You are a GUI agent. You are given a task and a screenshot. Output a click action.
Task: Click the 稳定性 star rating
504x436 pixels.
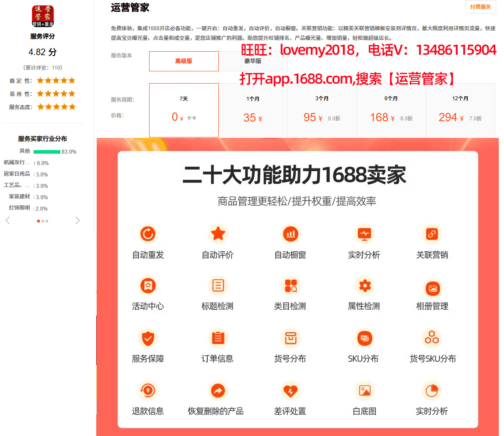click(x=56, y=81)
